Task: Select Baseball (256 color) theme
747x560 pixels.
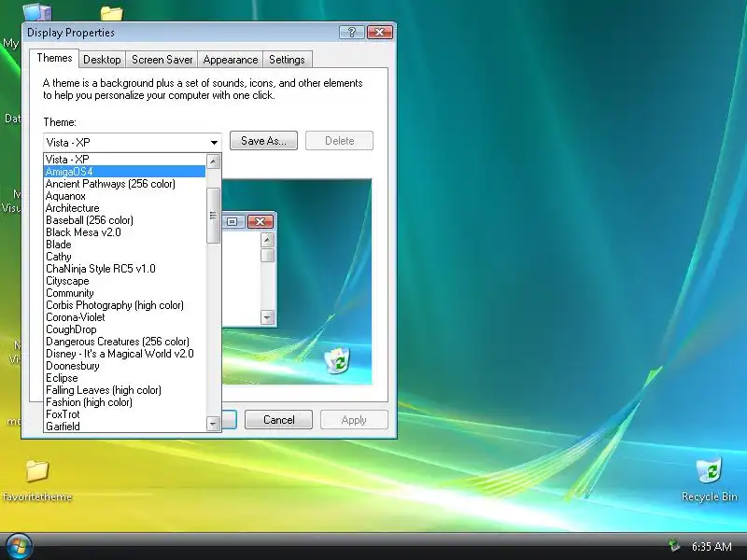Action: click(125, 220)
